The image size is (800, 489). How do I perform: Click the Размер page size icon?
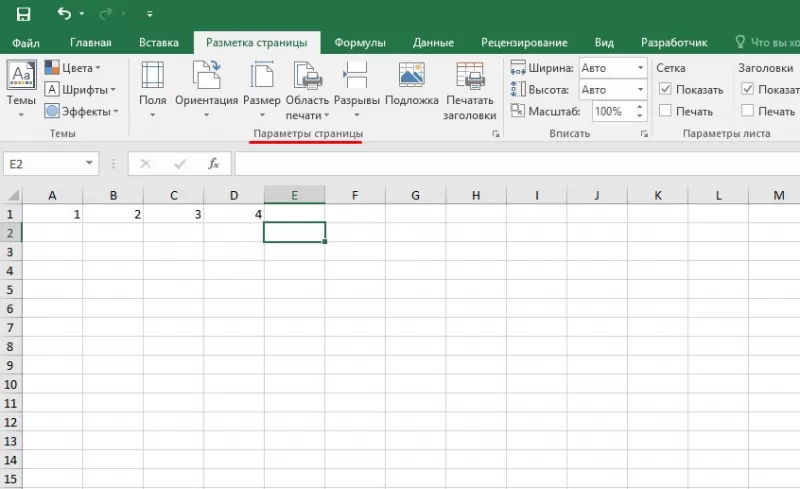[x=262, y=75]
